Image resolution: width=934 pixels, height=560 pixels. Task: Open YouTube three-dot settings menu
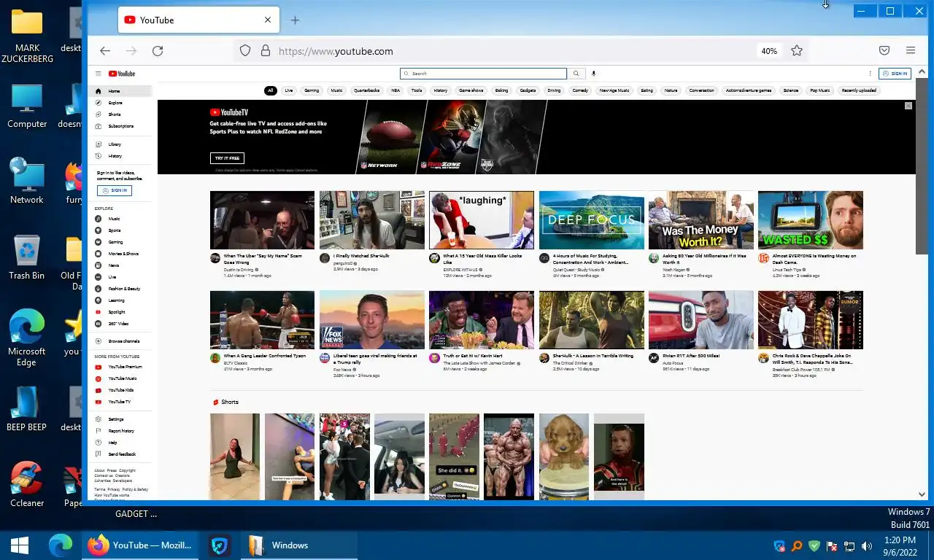[x=870, y=74]
